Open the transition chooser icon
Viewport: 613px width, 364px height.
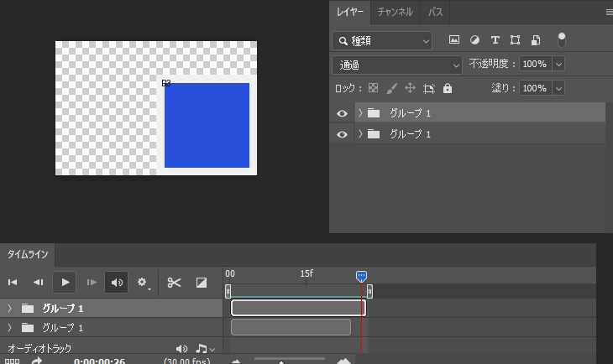point(202,283)
